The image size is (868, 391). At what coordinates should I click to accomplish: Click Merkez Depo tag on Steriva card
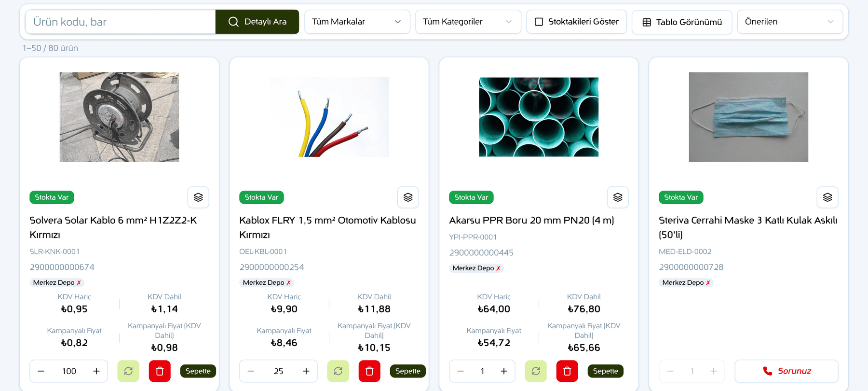[x=686, y=282]
